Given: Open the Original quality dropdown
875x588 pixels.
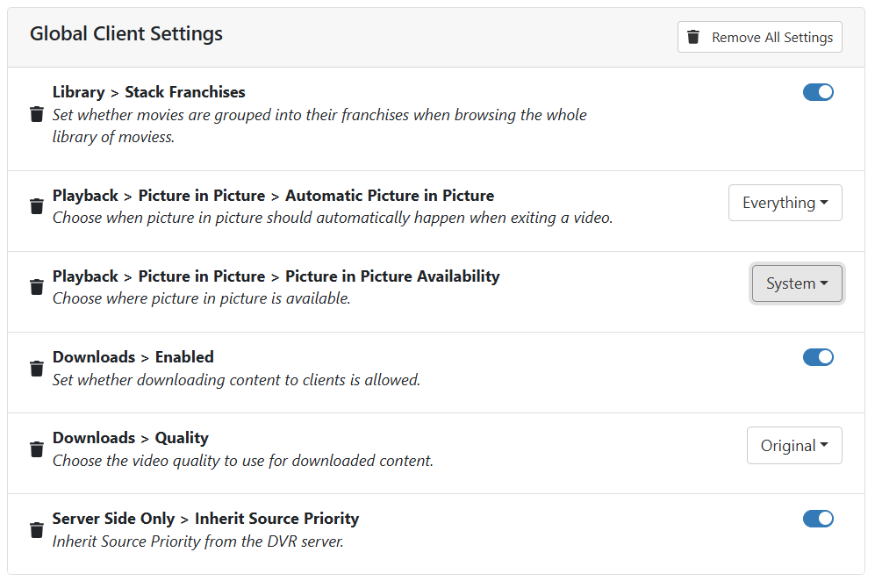Looking at the screenshot, I should click(x=794, y=445).
